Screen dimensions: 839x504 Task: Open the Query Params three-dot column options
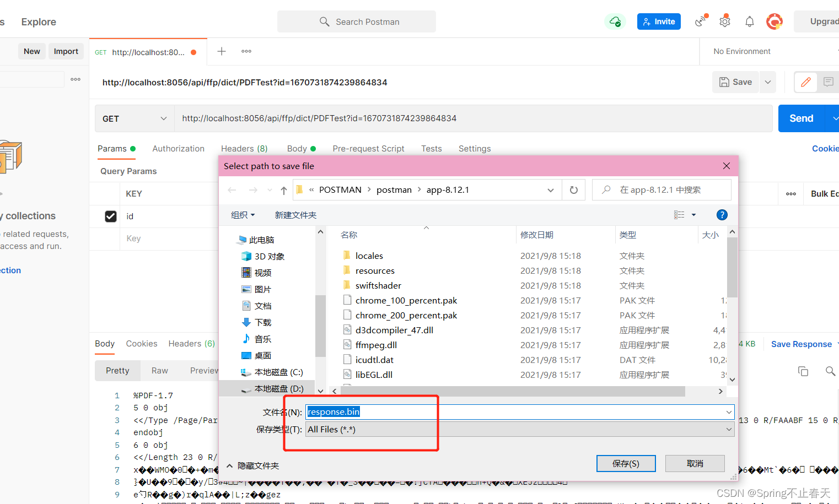click(791, 194)
